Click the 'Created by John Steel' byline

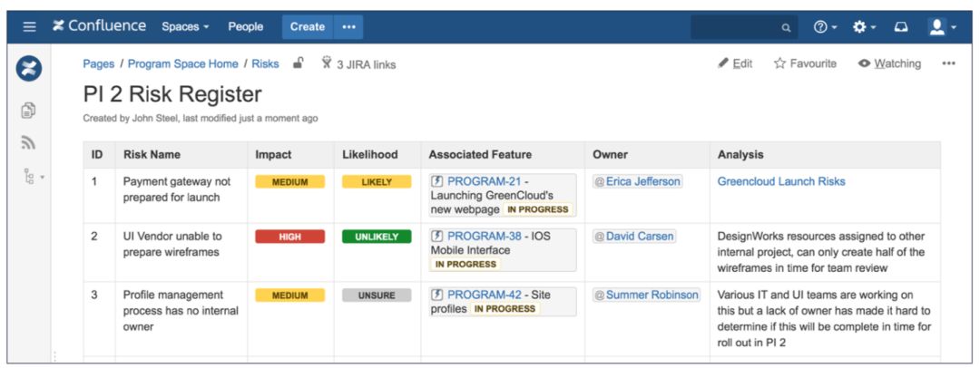(x=200, y=118)
